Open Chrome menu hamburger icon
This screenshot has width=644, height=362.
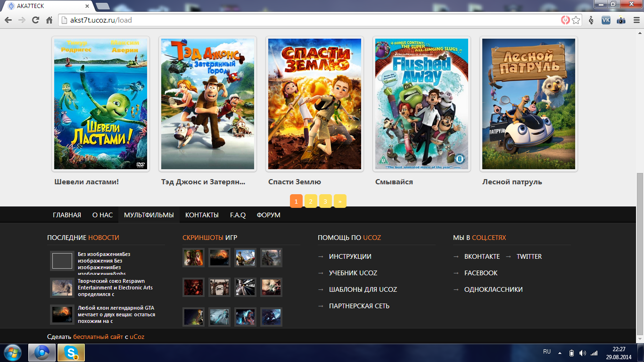pos(636,20)
